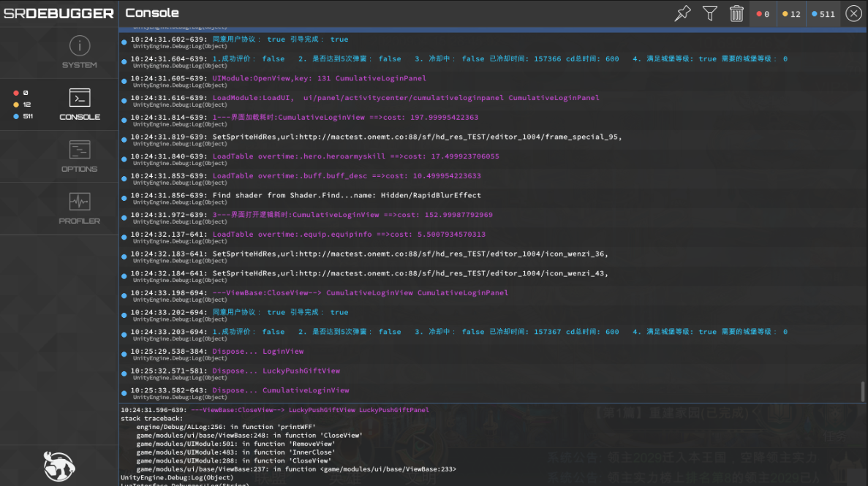Select log entry with cost 197.99995422363
The width and height of the screenshot is (868, 486).
point(492,120)
